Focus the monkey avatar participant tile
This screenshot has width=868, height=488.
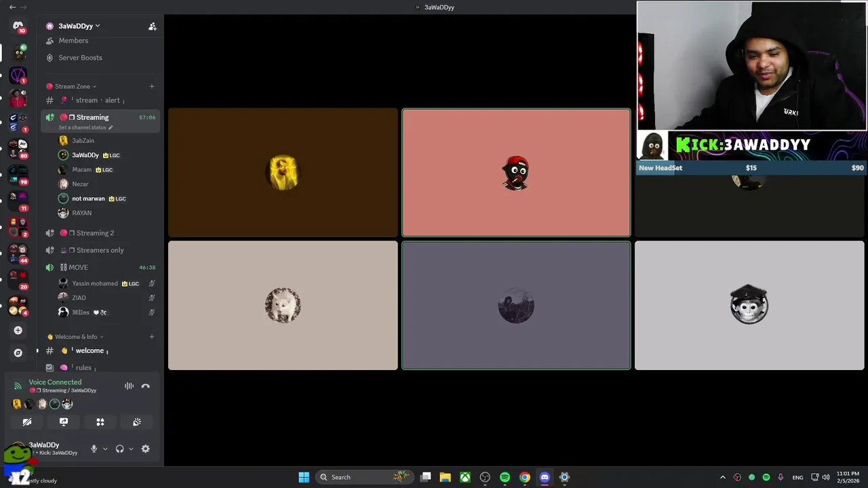[x=749, y=306]
